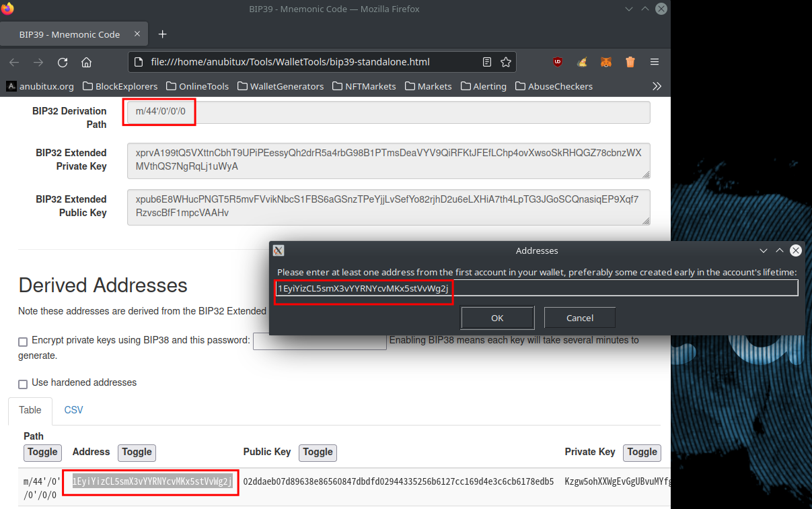Open a new browser tab
812x509 pixels.
(162, 34)
